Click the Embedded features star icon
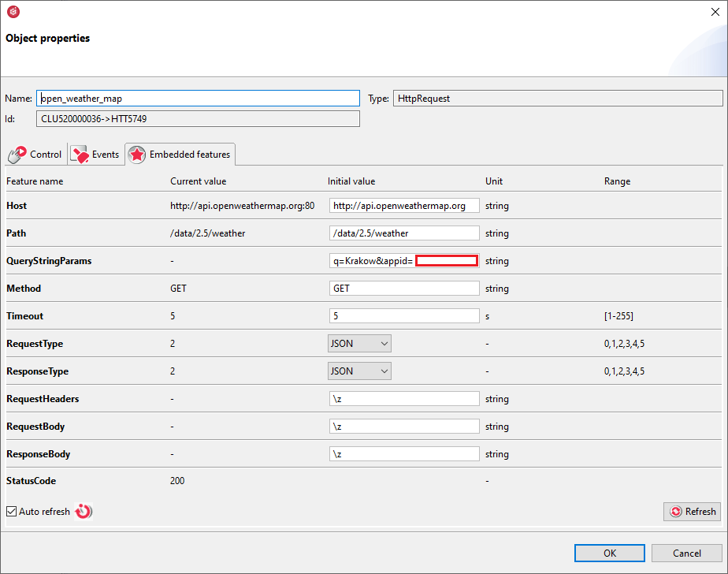Image resolution: width=728 pixels, height=574 pixels. (x=136, y=155)
